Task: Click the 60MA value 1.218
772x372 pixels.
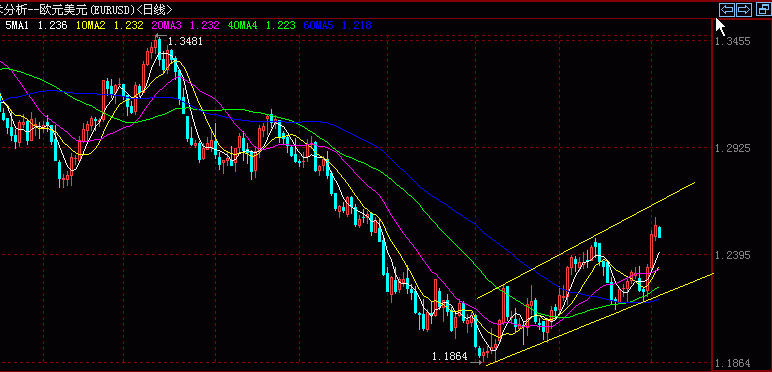Action: click(x=356, y=26)
